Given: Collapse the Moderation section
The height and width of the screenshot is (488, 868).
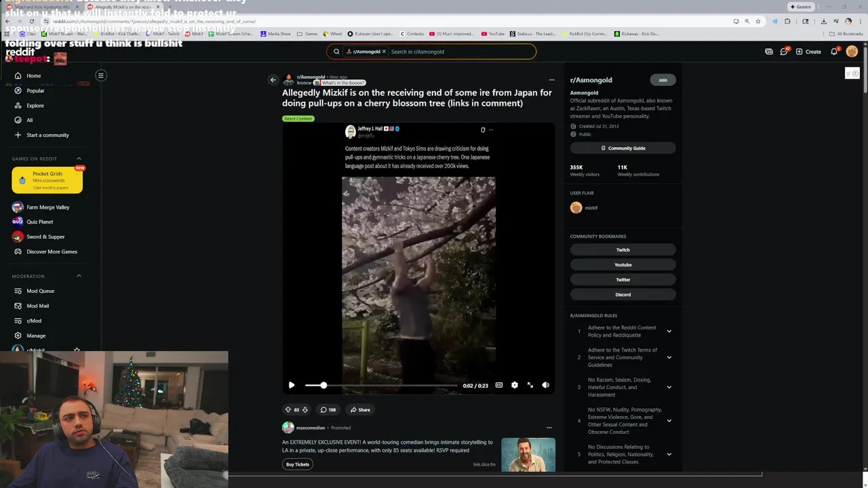Looking at the screenshot, I should [79, 276].
